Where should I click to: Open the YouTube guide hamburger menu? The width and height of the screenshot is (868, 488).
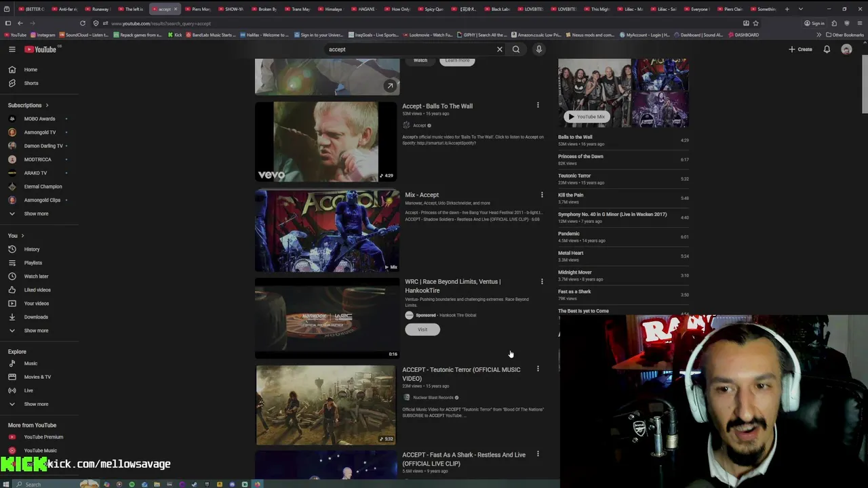coord(12,49)
